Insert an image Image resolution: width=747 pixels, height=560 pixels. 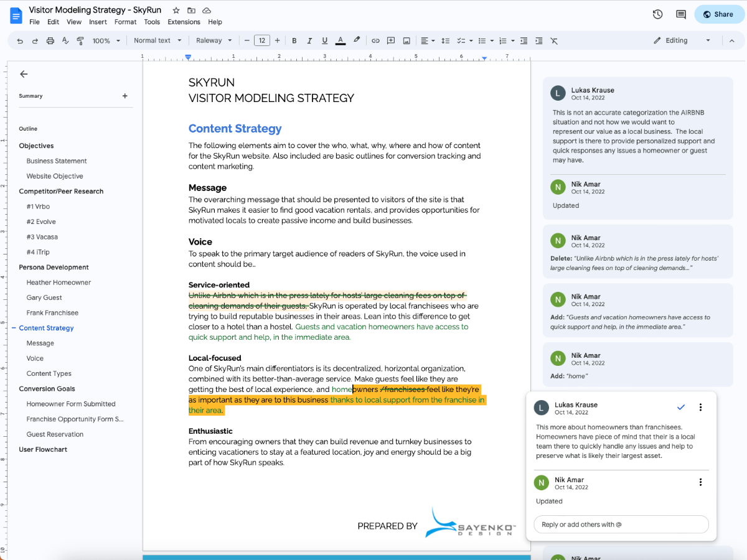[x=406, y=40]
